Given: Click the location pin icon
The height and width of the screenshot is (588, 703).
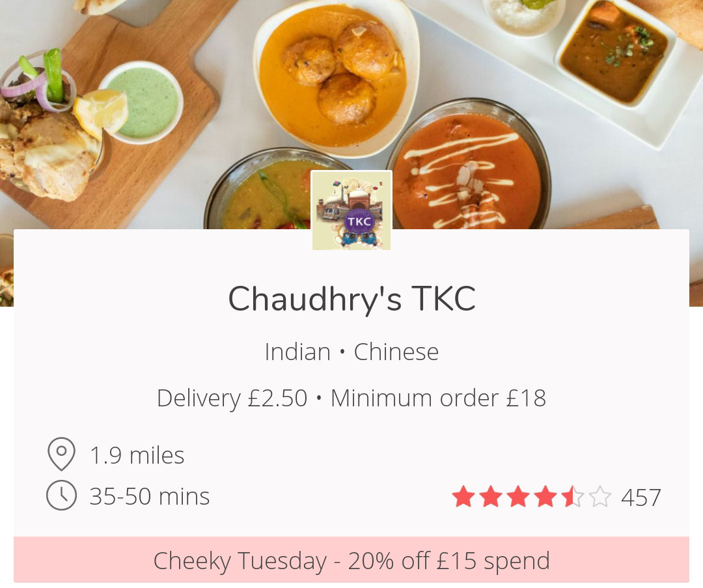Looking at the screenshot, I should click(61, 454).
